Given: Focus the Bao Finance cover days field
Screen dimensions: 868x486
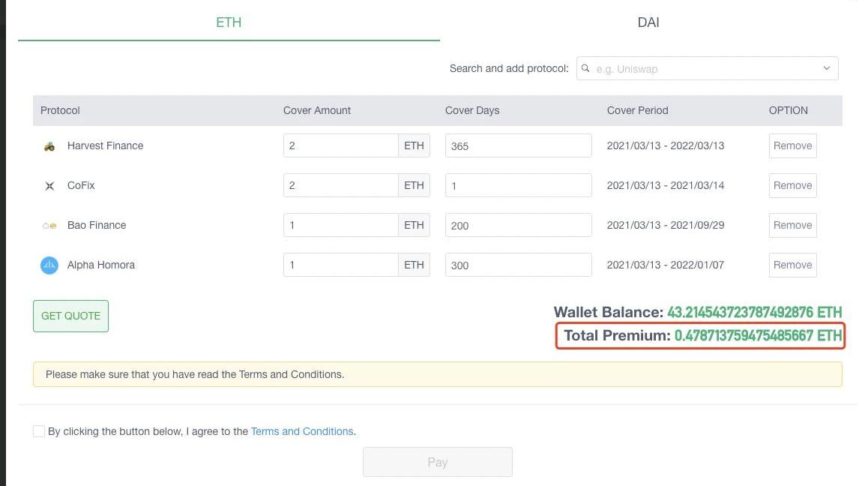Looking at the screenshot, I should point(518,225).
